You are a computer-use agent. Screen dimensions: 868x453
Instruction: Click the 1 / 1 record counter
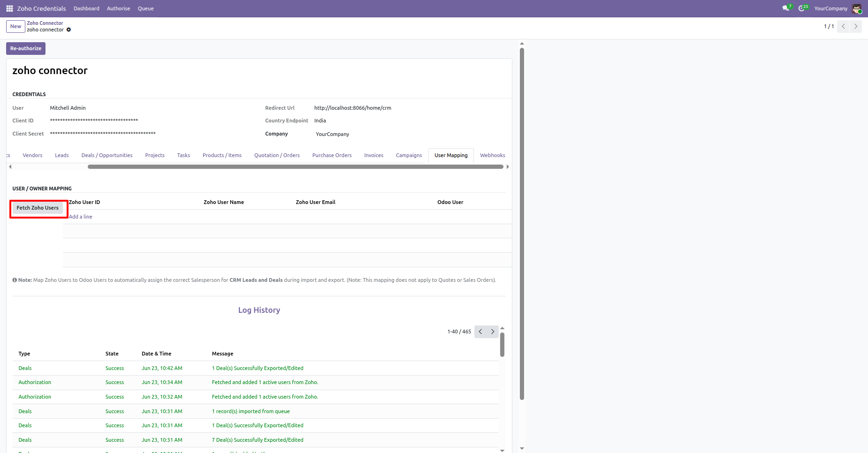pos(829,26)
